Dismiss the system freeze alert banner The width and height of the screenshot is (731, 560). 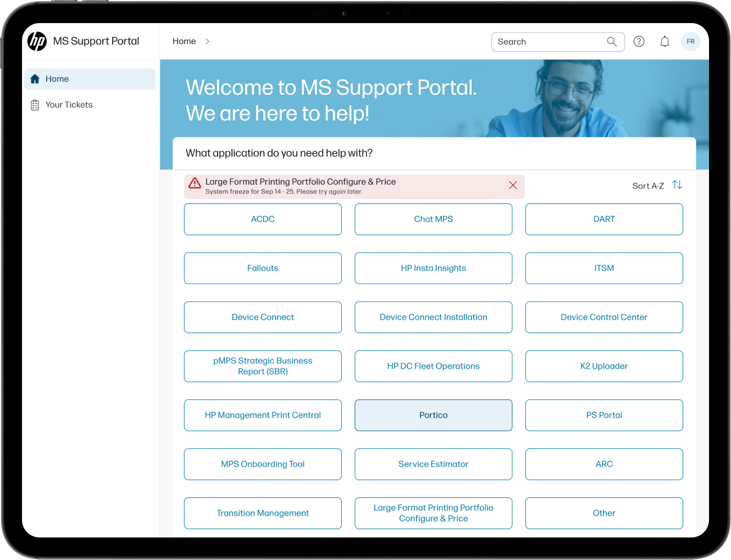point(513,185)
